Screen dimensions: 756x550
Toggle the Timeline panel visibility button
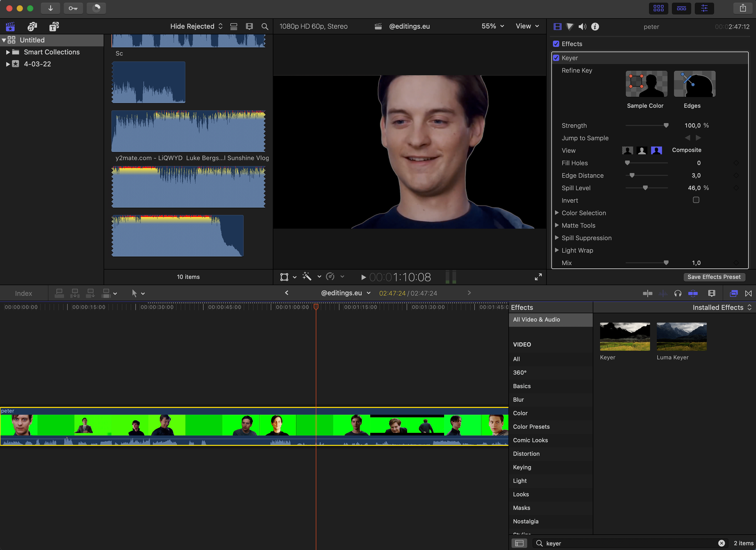[x=681, y=8]
